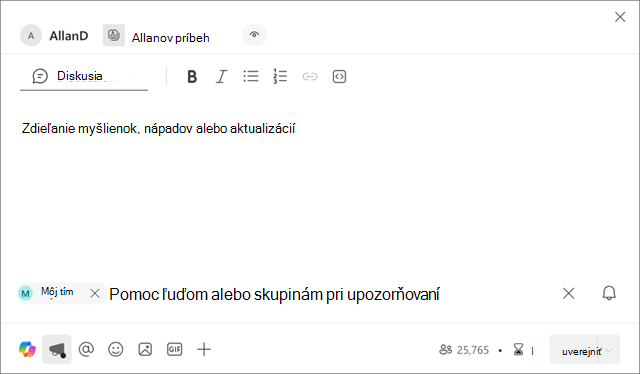The image size is (640, 374).
Task: Click the hourglass schedule icon
Action: click(518, 350)
